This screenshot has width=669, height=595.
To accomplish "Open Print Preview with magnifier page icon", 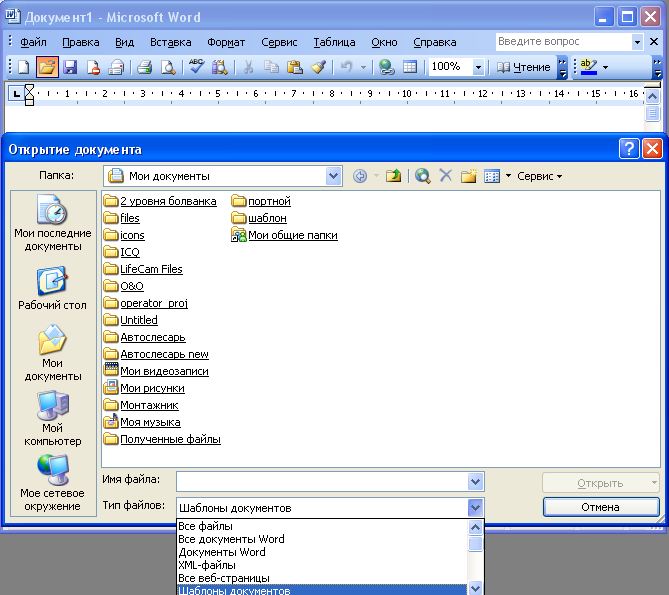I will click(x=168, y=67).
